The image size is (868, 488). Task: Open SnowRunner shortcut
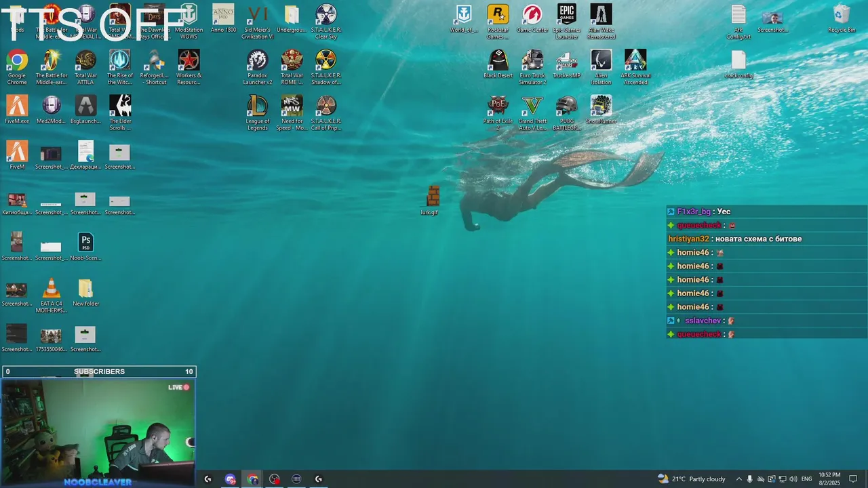click(601, 109)
